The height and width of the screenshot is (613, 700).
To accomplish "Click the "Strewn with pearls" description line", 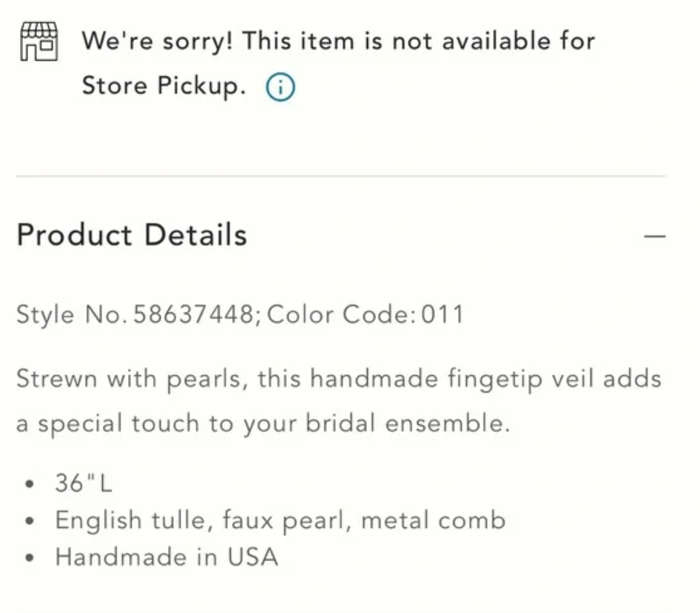I will click(x=338, y=379).
